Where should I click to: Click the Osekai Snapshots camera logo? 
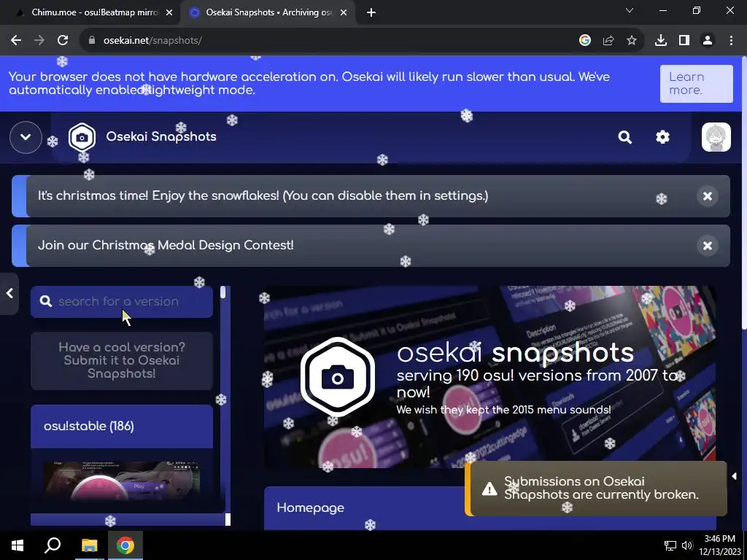82,137
